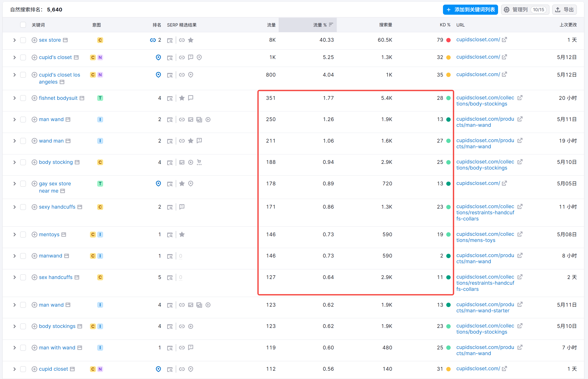Click the keyword details icon next to body stockings
Screen dimensions: 588x379
coord(80,326)
